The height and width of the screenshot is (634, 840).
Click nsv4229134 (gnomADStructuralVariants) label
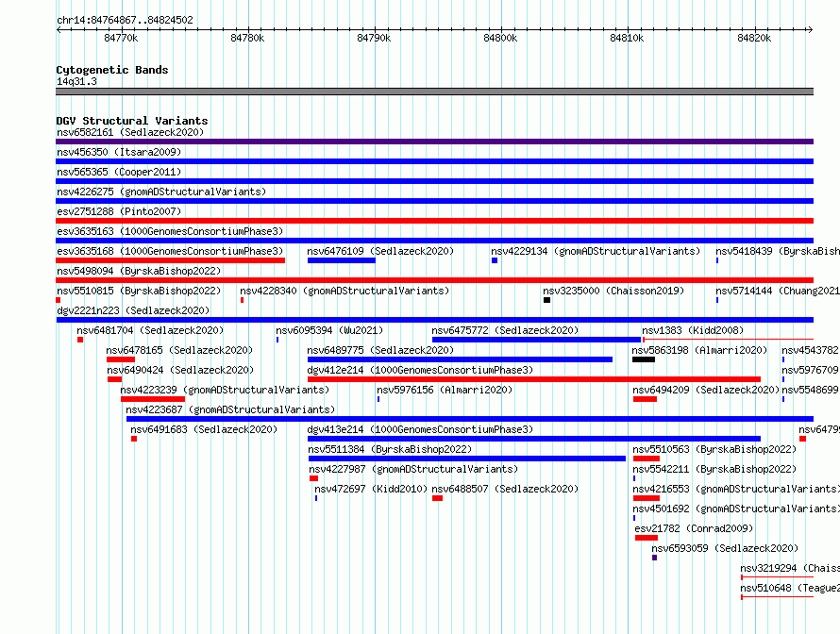click(x=596, y=251)
